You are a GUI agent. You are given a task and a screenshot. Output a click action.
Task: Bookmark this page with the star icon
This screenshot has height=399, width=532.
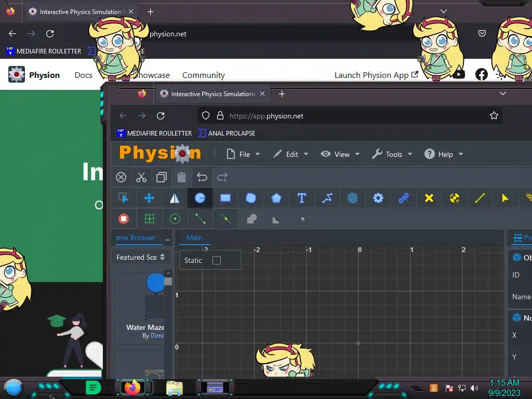494,116
